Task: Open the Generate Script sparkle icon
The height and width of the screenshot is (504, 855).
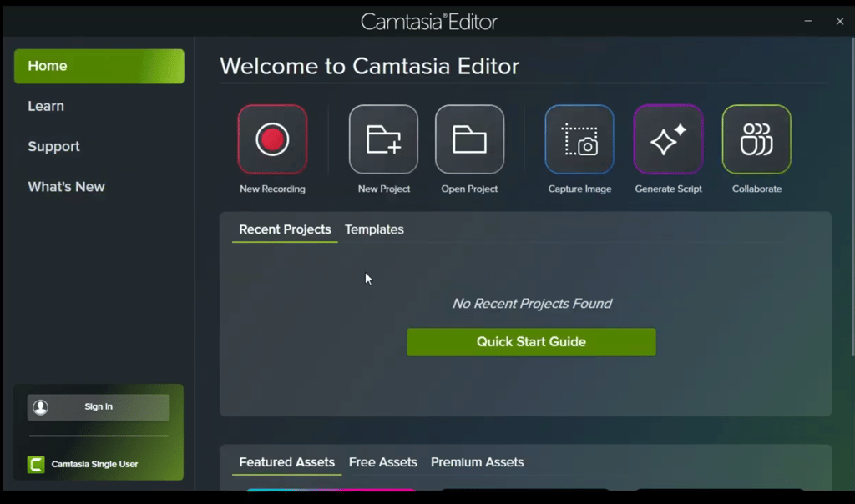Action: click(668, 139)
